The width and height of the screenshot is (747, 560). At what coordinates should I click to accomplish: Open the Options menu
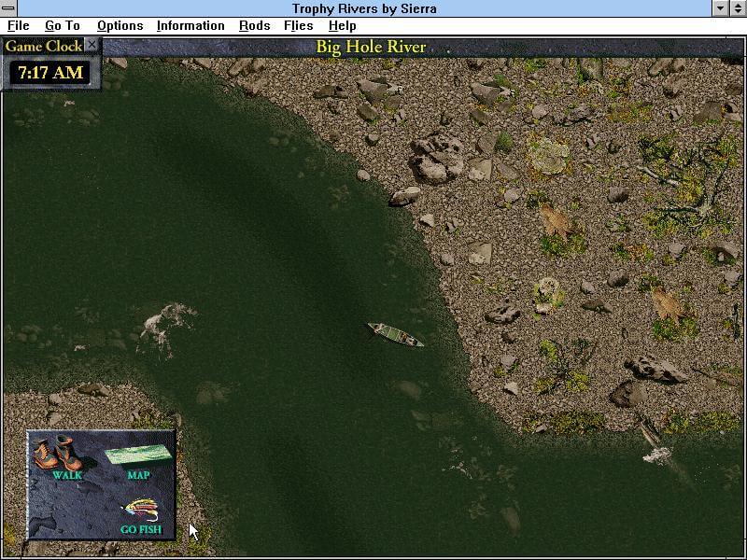(120, 26)
